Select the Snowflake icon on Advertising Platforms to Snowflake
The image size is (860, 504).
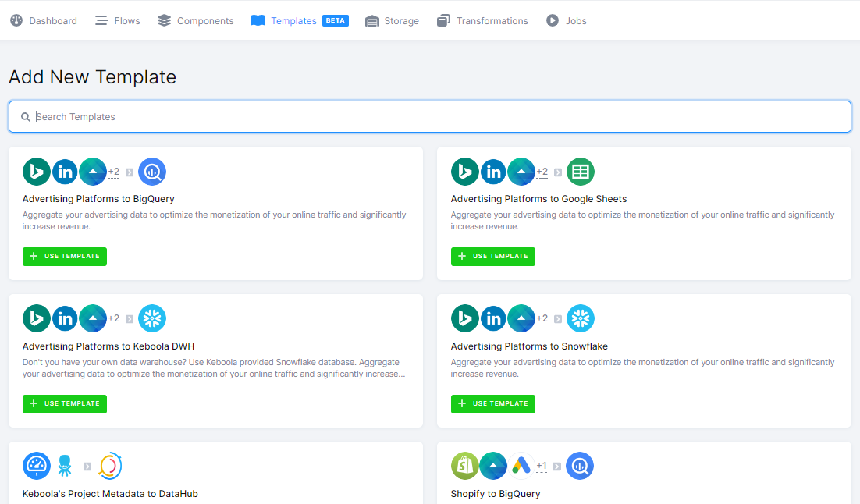[x=581, y=318]
